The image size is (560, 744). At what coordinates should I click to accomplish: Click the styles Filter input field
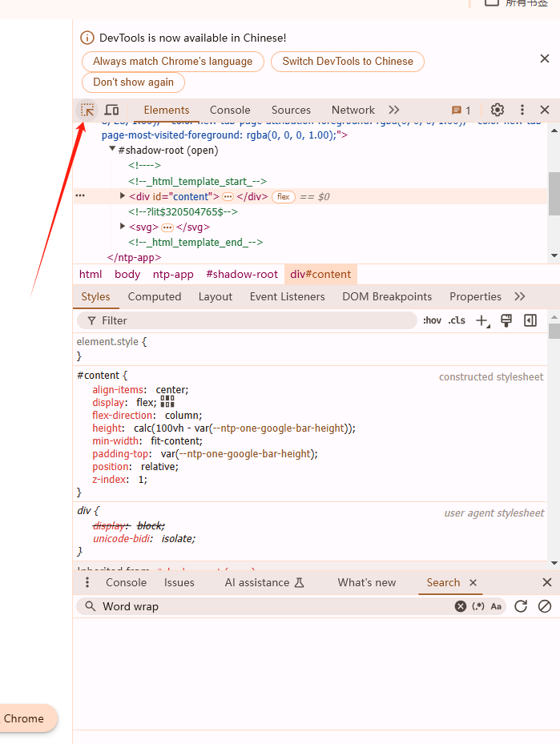tap(247, 321)
